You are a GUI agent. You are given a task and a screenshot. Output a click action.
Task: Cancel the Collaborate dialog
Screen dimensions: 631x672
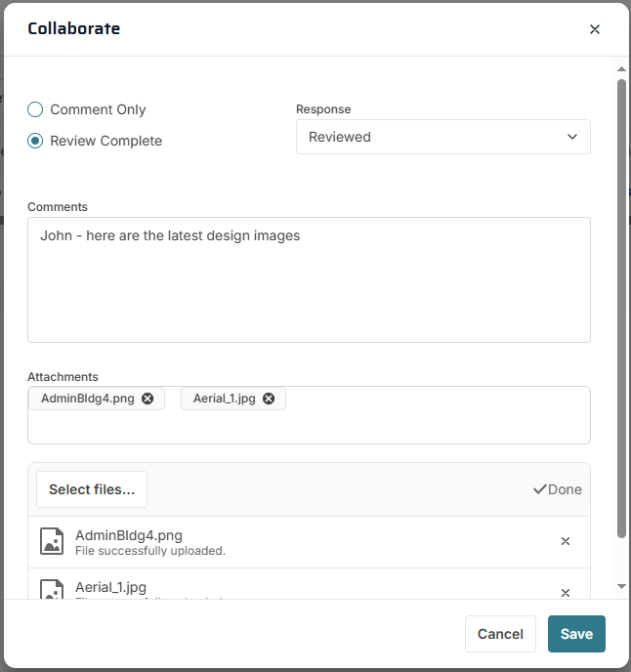point(500,634)
